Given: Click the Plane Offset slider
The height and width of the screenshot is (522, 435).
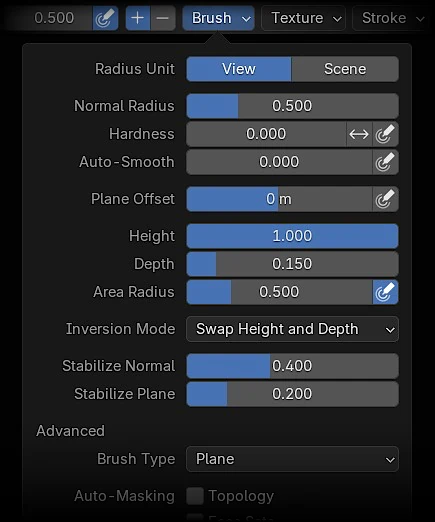Looking at the screenshot, I should click(x=279, y=199).
